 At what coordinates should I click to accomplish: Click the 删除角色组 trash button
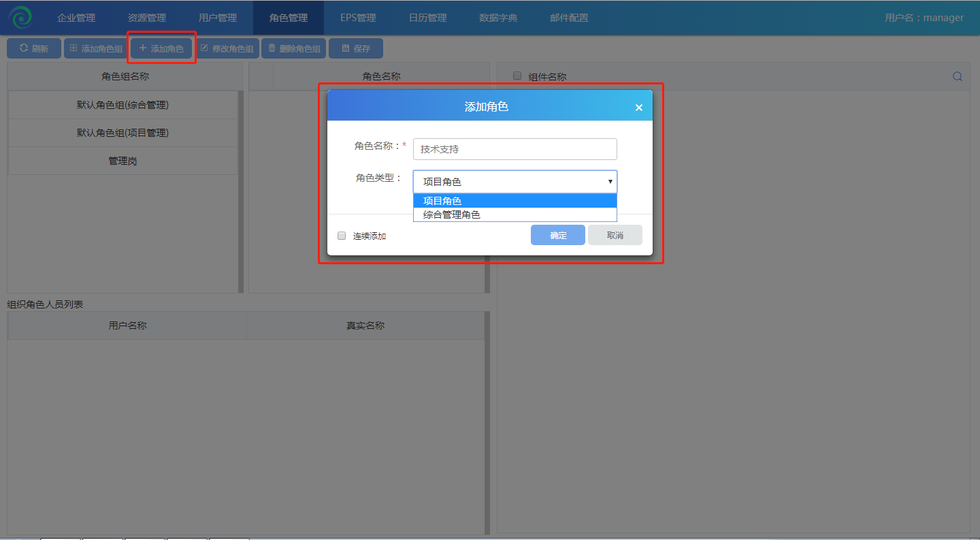click(x=294, y=48)
